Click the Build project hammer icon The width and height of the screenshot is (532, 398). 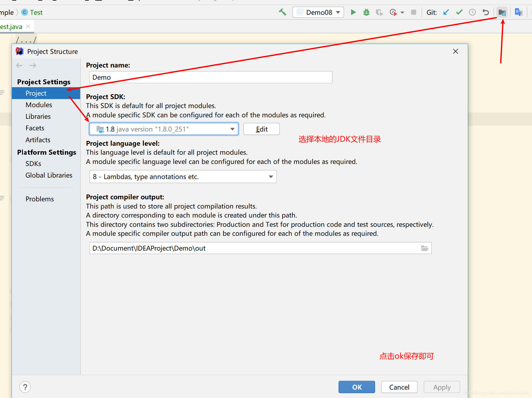coord(282,12)
